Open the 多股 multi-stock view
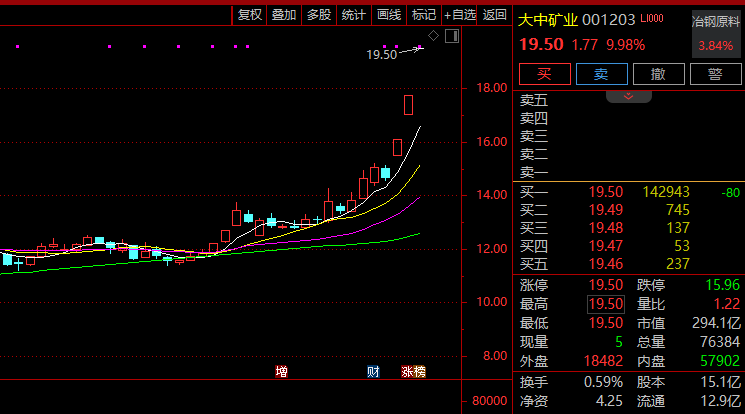Viewport: 745px width, 414px height. pyautogui.click(x=319, y=15)
